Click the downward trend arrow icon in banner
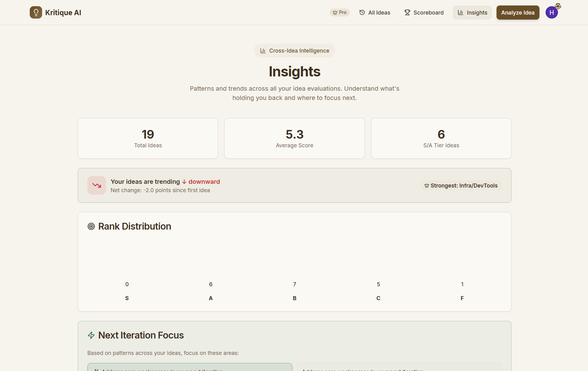The width and height of the screenshot is (588, 371). point(96,185)
